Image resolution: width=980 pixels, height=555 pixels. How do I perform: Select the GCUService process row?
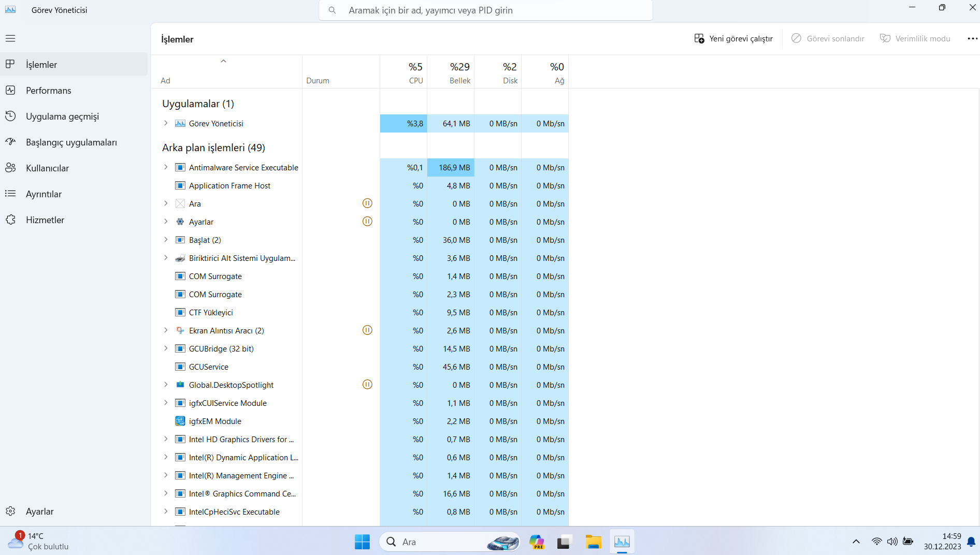(x=360, y=367)
